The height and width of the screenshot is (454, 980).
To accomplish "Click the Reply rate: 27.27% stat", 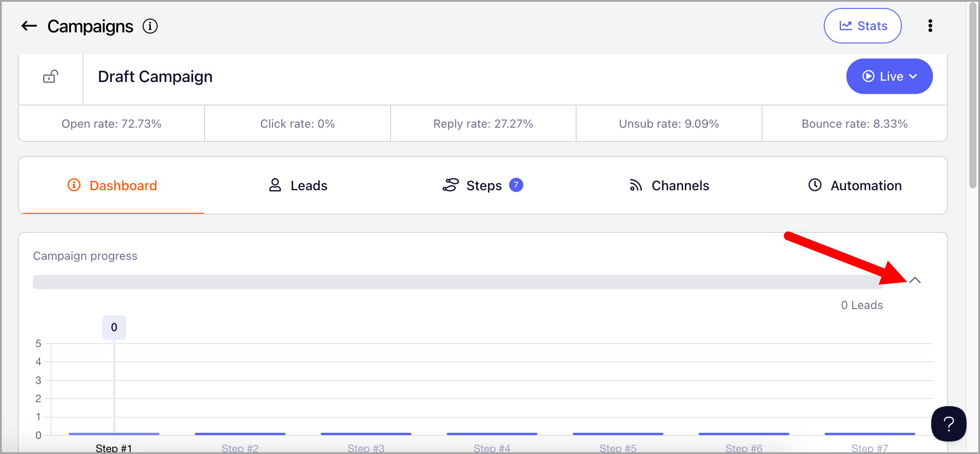I will (x=483, y=124).
